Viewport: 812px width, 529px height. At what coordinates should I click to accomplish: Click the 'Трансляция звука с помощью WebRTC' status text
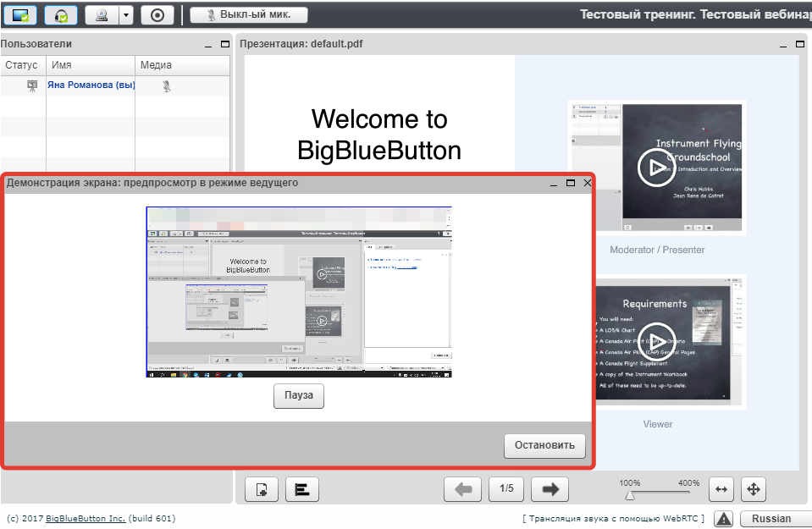tap(613, 518)
